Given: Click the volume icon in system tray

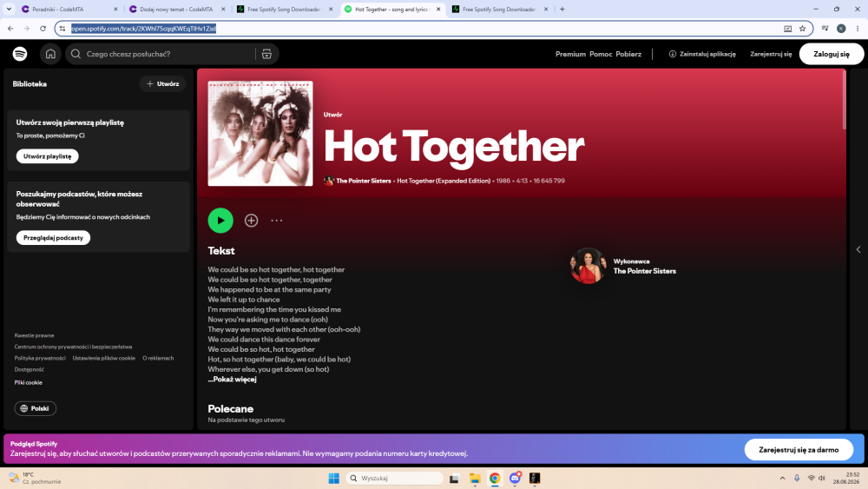Looking at the screenshot, I should (x=822, y=478).
